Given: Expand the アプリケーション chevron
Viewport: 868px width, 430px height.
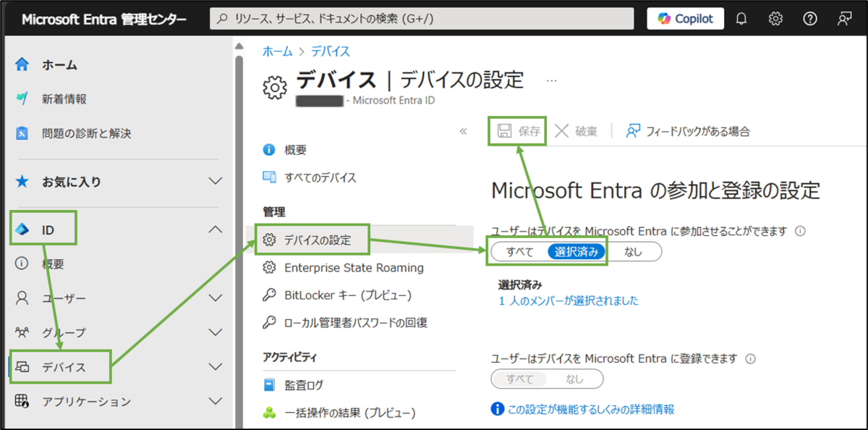Looking at the screenshot, I should tap(215, 401).
